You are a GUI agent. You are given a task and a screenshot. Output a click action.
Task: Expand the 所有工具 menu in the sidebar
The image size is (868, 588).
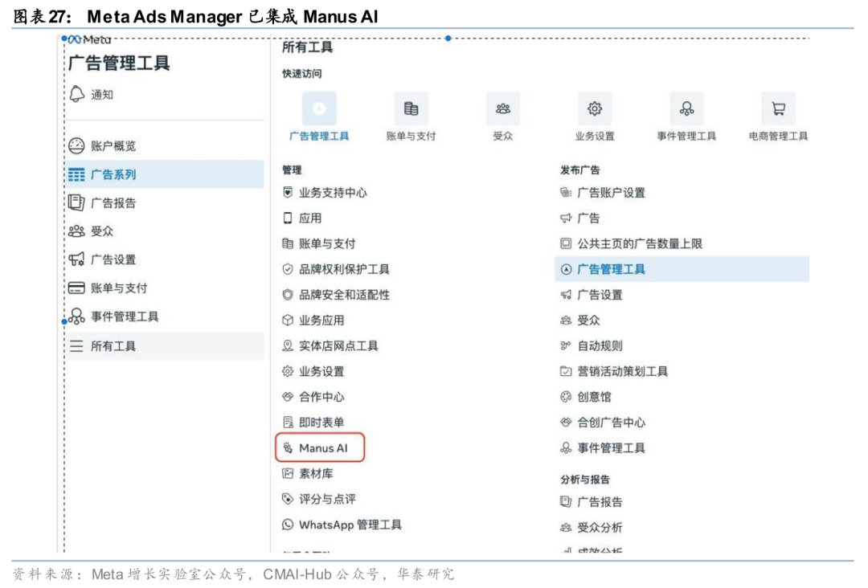[113, 346]
